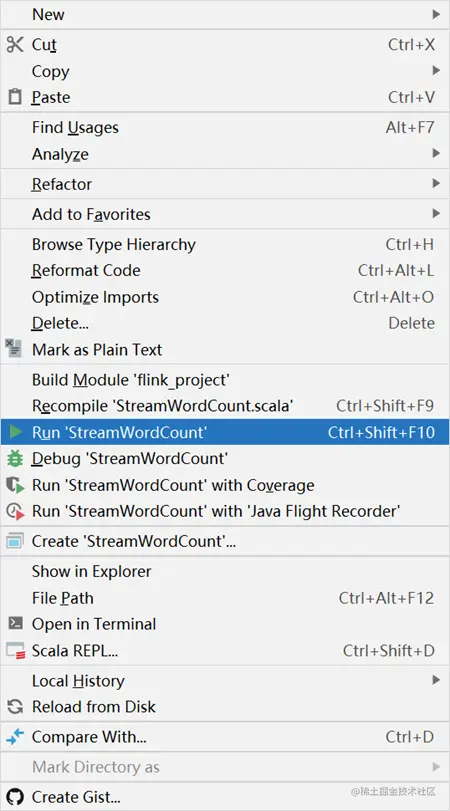The height and width of the screenshot is (811, 450).
Task: Choose Show in Explorer entry
Action: (x=225, y=572)
